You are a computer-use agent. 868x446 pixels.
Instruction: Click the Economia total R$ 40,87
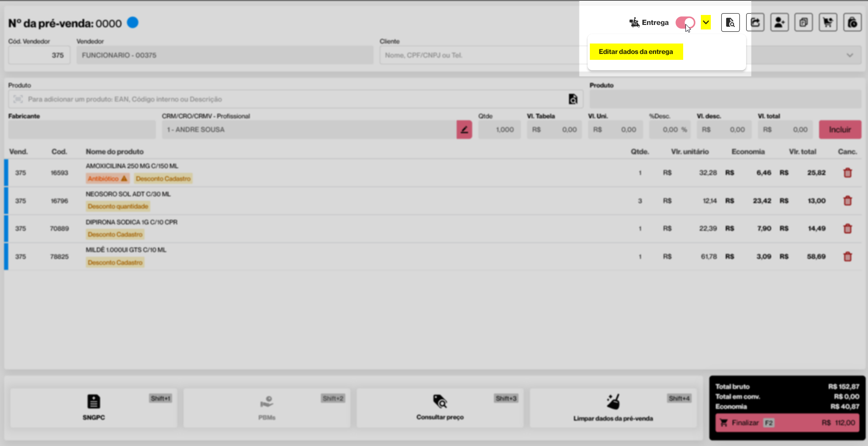(x=844, y=407)
